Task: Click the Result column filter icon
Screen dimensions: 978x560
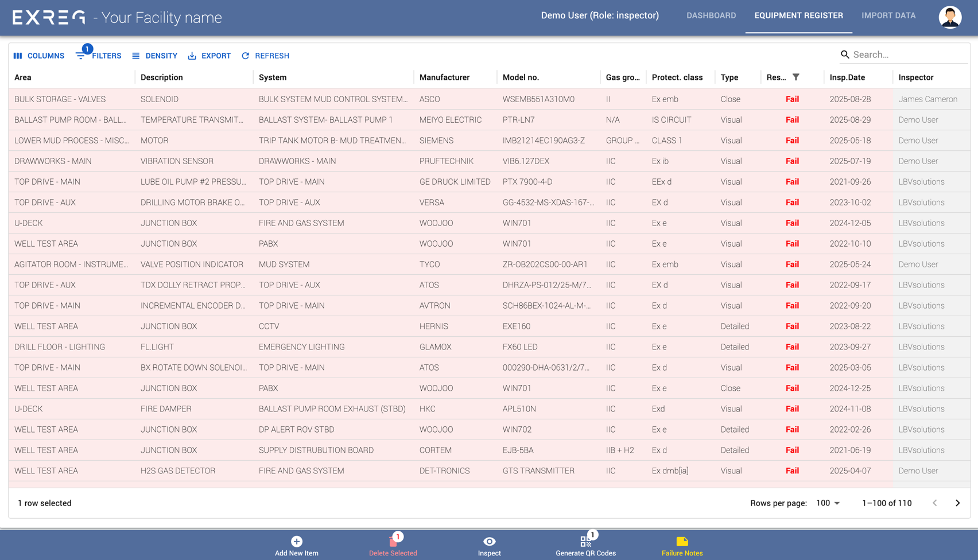Action: pyautogui.click(x=796, y=77)
